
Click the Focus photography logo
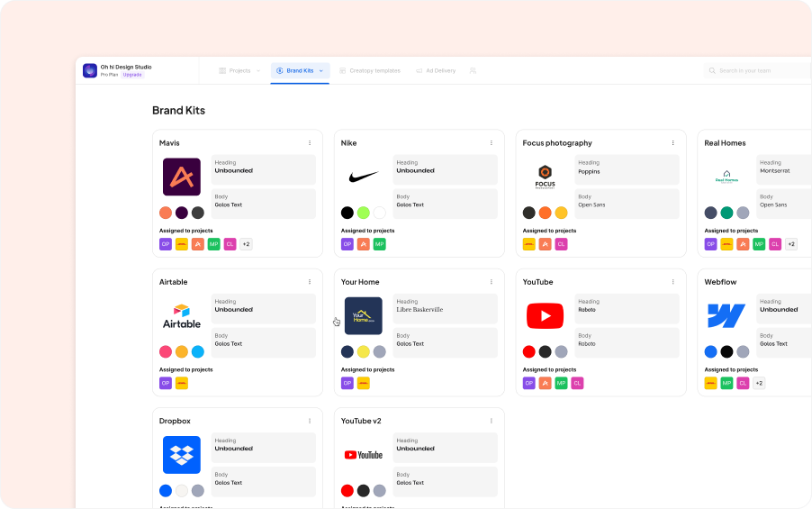(545, 177)
